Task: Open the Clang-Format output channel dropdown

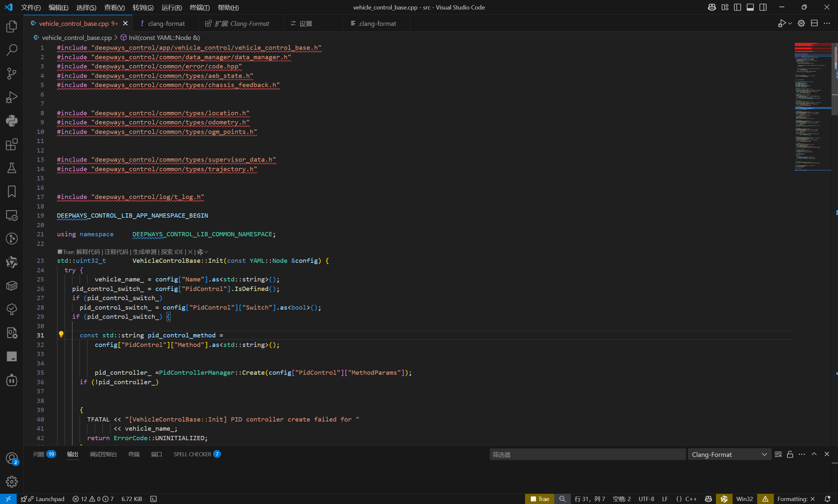Action: click(729, 454)
